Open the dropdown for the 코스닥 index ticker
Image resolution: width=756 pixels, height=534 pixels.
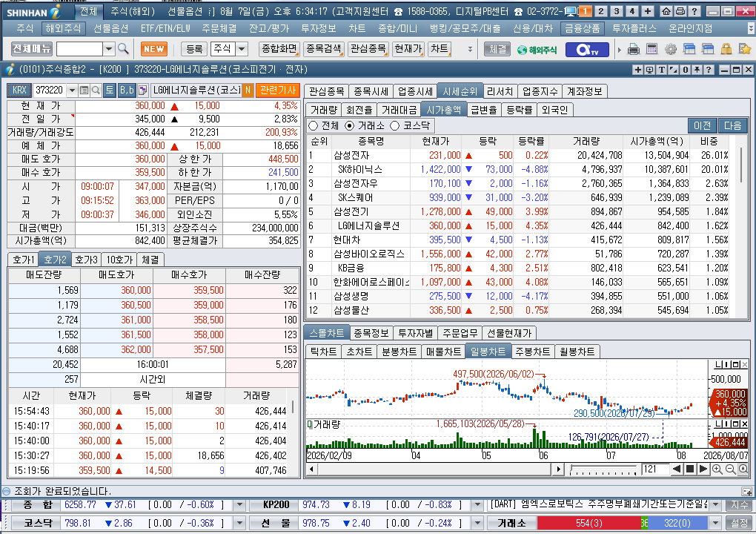click(x=239, y=523)
